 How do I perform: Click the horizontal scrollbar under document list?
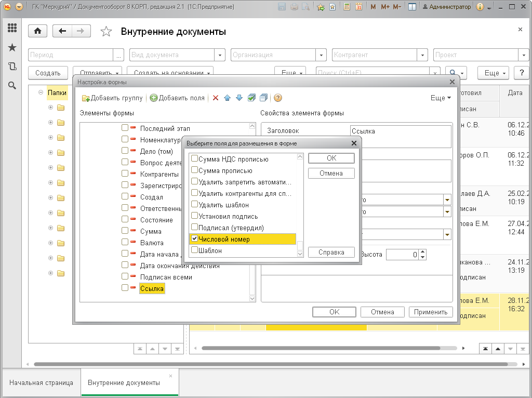[x=321, y=348]
